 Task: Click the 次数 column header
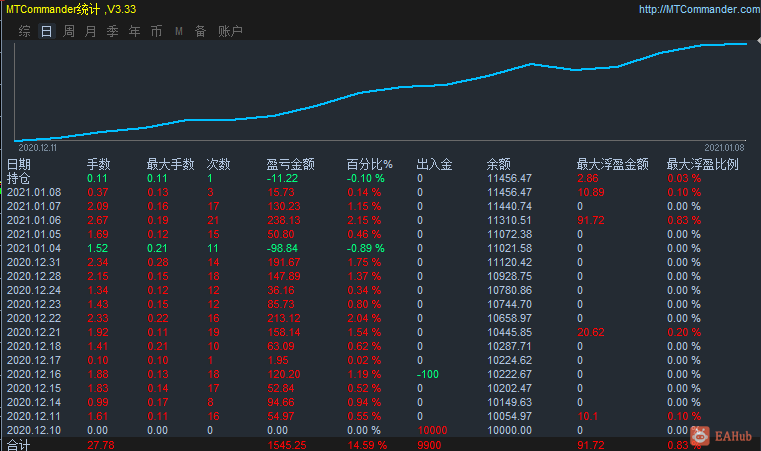[x=218, y=164]
